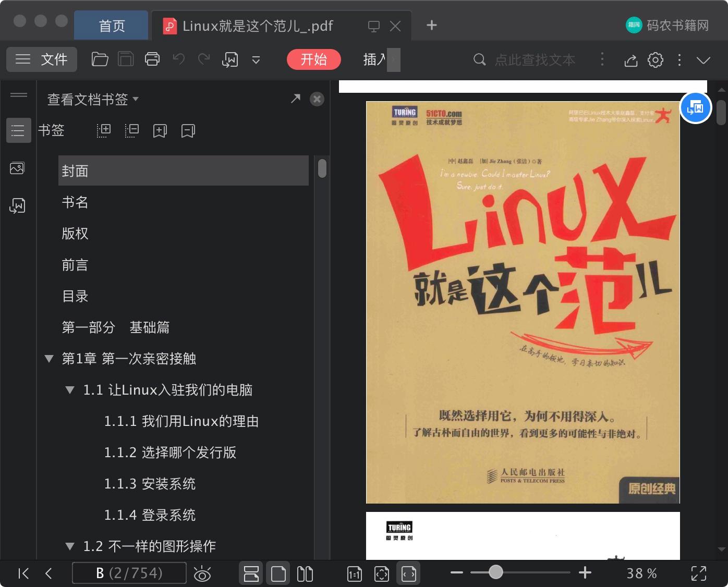Jump to the 前言 bookmark

click(x=75, y=265)
